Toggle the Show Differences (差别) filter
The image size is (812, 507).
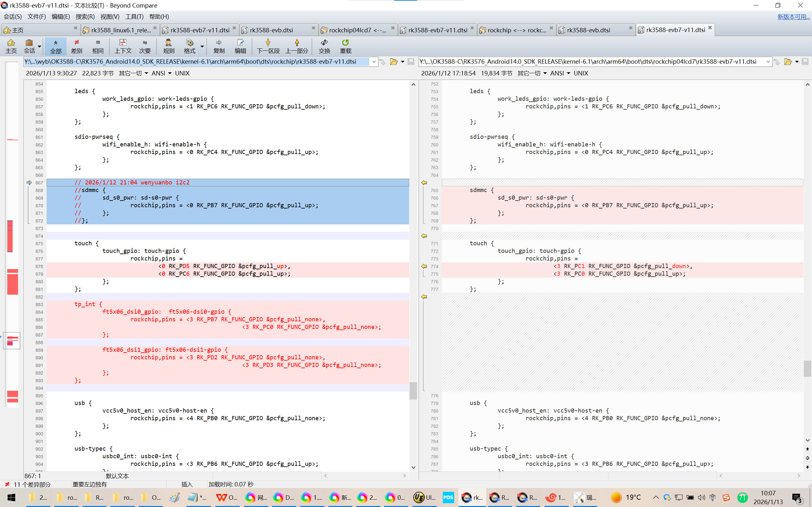tap(76, 46)
